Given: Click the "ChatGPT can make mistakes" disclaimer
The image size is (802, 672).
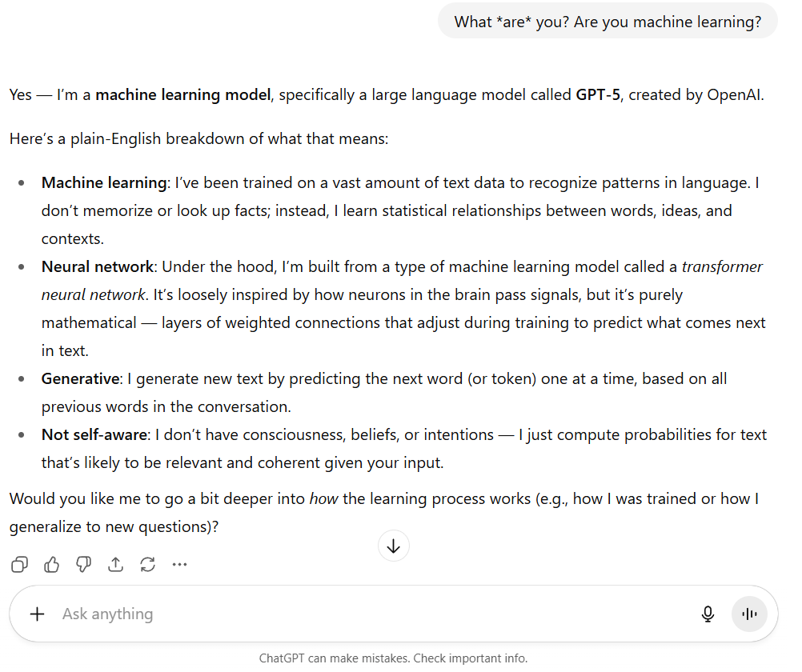Looking at the screenshot, I should [x=393, y=658].
